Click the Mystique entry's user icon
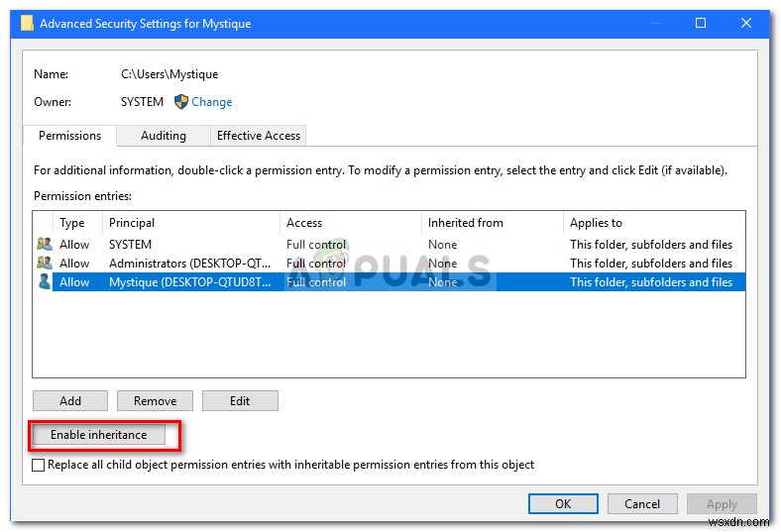This screenshot has width=781, height=532. click(44, 282)
